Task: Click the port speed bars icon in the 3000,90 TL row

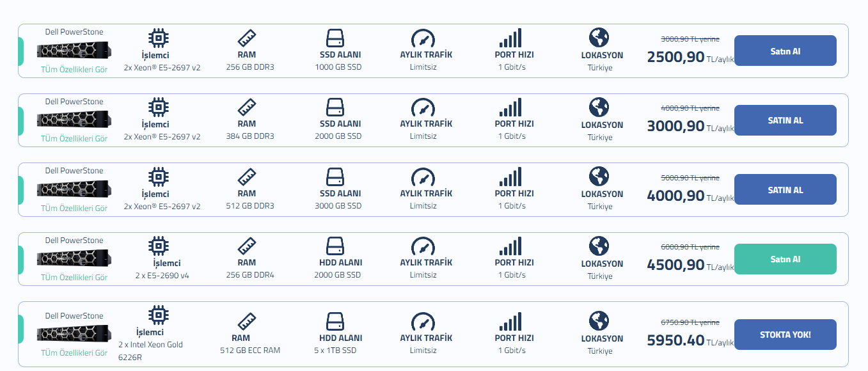Action: click(510, 107)
